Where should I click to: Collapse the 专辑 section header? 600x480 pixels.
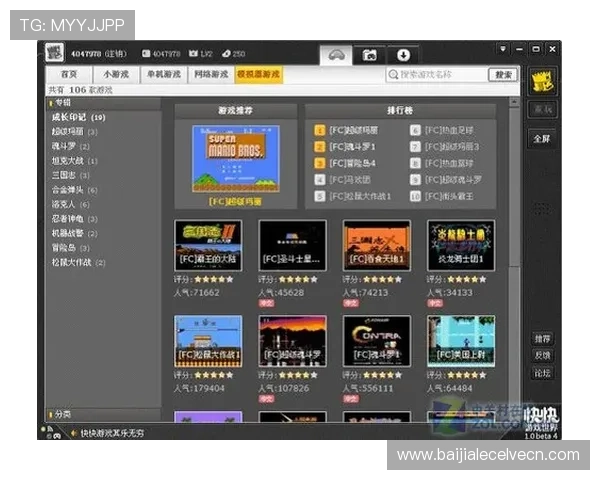(103, 103)
